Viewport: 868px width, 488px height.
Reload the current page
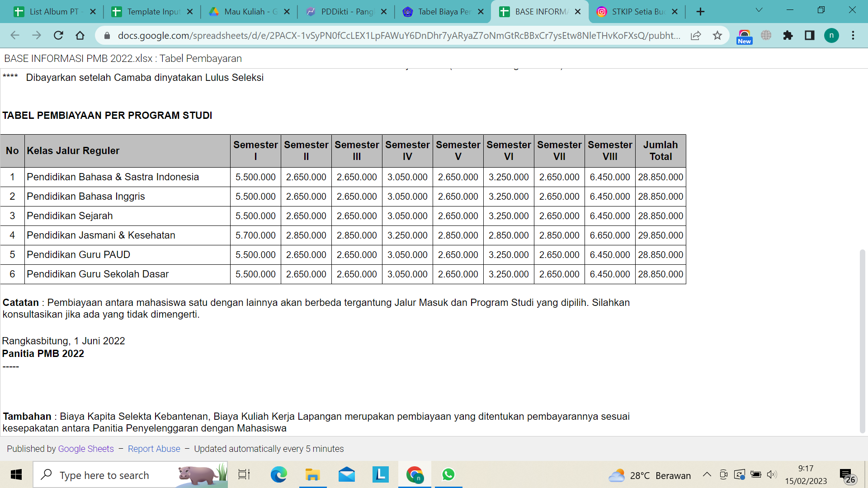point(58,35)
